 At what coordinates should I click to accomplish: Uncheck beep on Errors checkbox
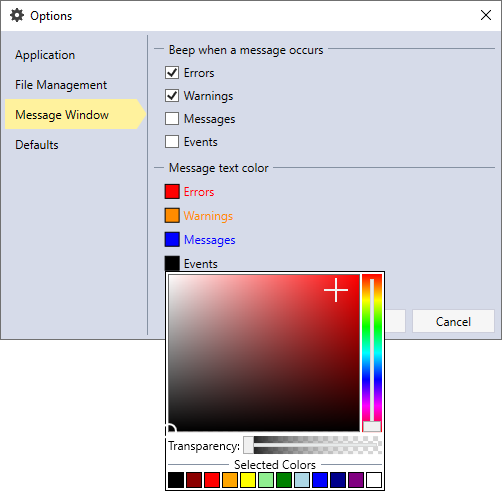coord(172,73)
